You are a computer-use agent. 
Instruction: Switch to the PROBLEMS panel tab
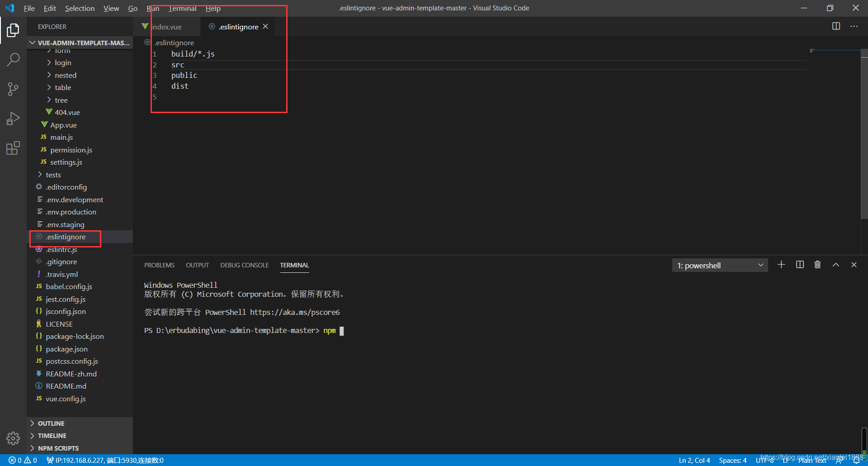(159, 265)
